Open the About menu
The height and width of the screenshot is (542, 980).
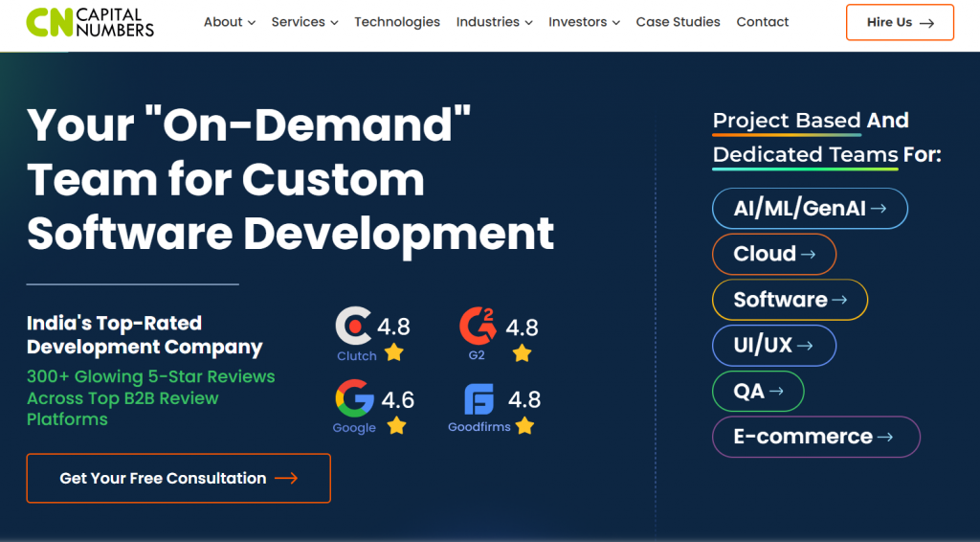(x=230, y=22)
